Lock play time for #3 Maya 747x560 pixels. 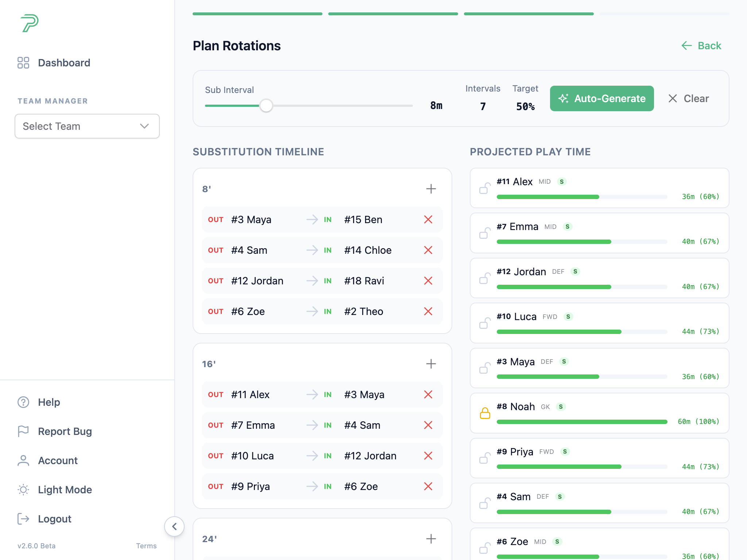485,368
